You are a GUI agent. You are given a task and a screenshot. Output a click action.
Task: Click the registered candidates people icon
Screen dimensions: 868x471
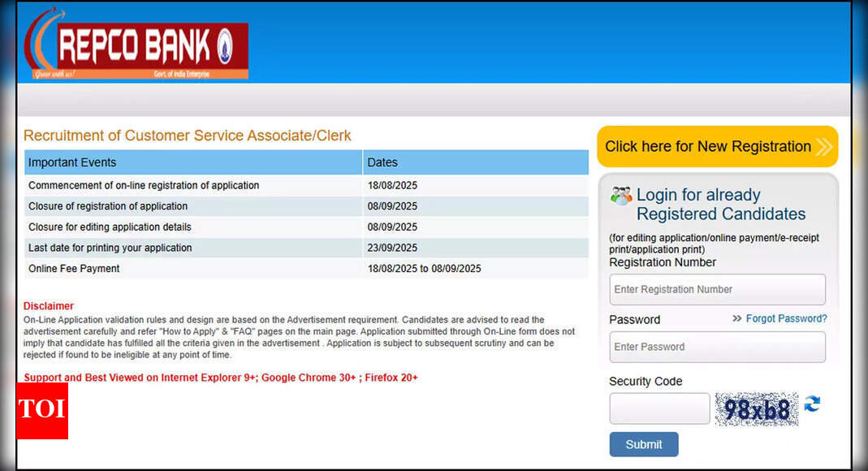pos(621,196)
